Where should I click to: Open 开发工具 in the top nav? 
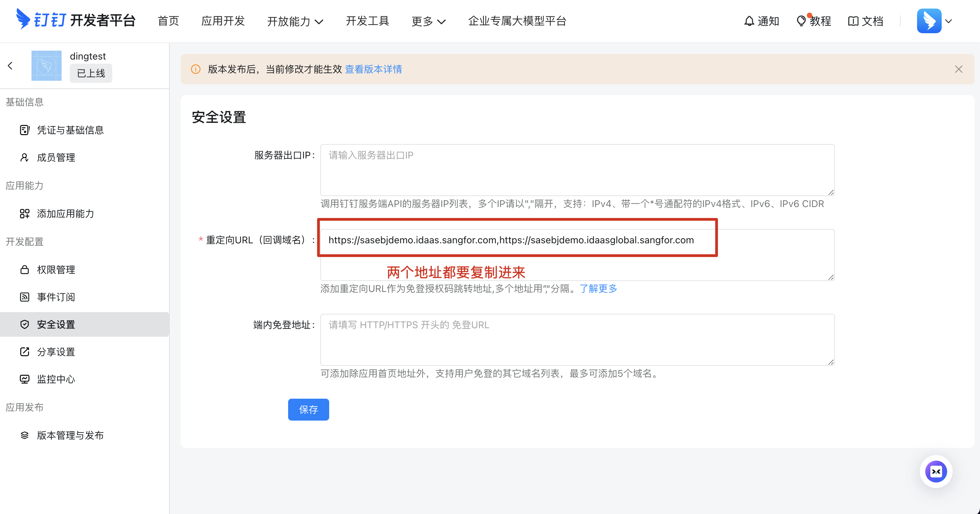pos(367,21)
